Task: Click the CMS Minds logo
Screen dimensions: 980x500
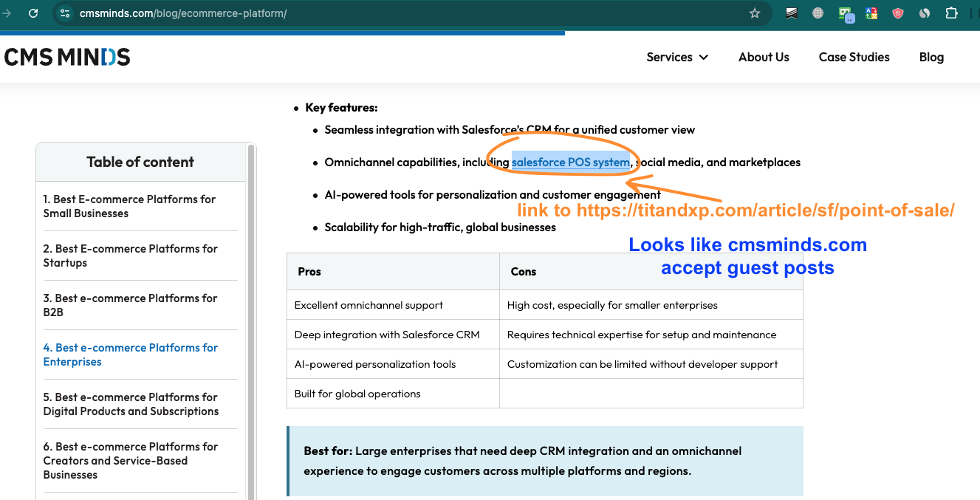Action: (67, 57)
